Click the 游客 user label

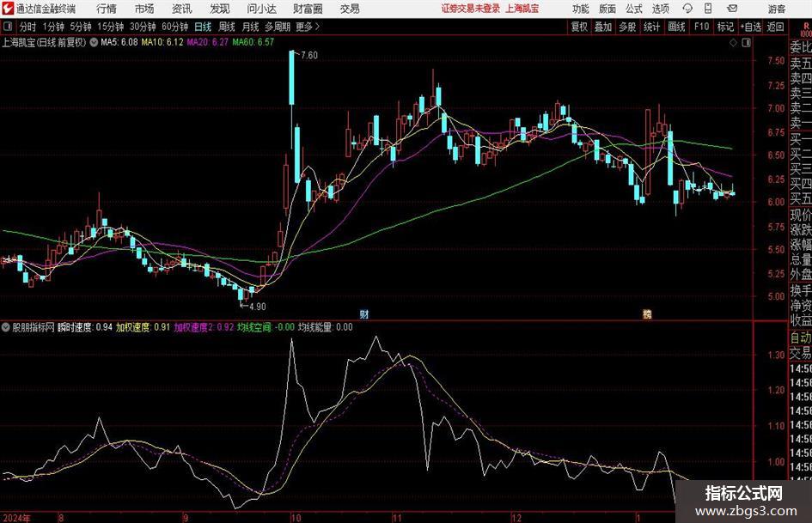click(777, 9)
